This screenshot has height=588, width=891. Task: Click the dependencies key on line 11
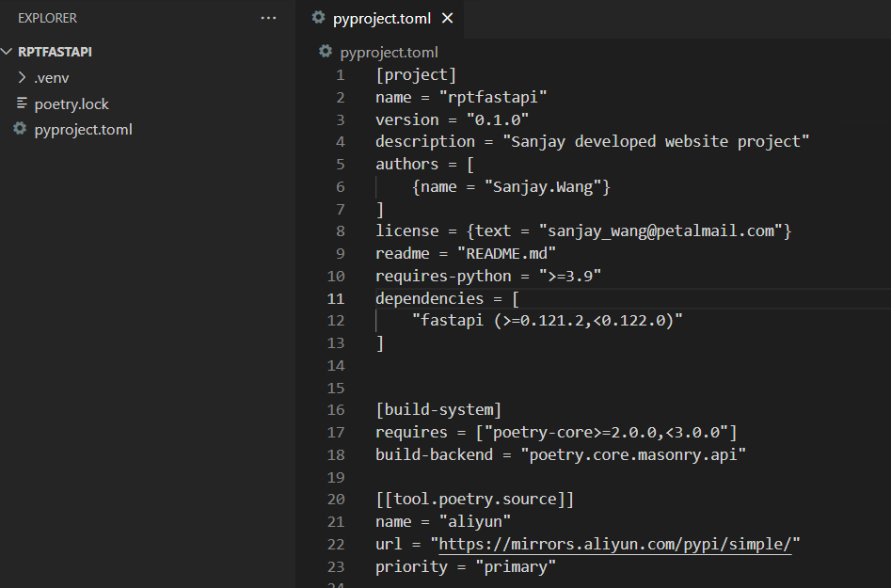tap(430, 299)
